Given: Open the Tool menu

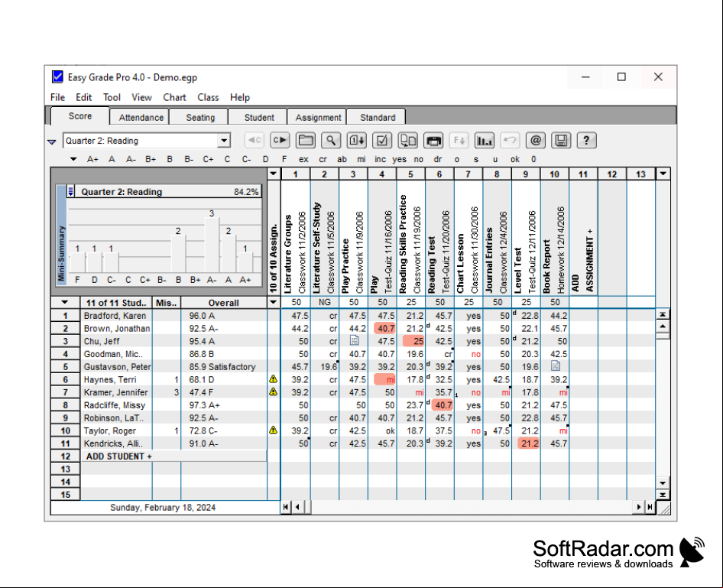Looking at the screenshot, I should pyautogui.click(x=112, y=97).
